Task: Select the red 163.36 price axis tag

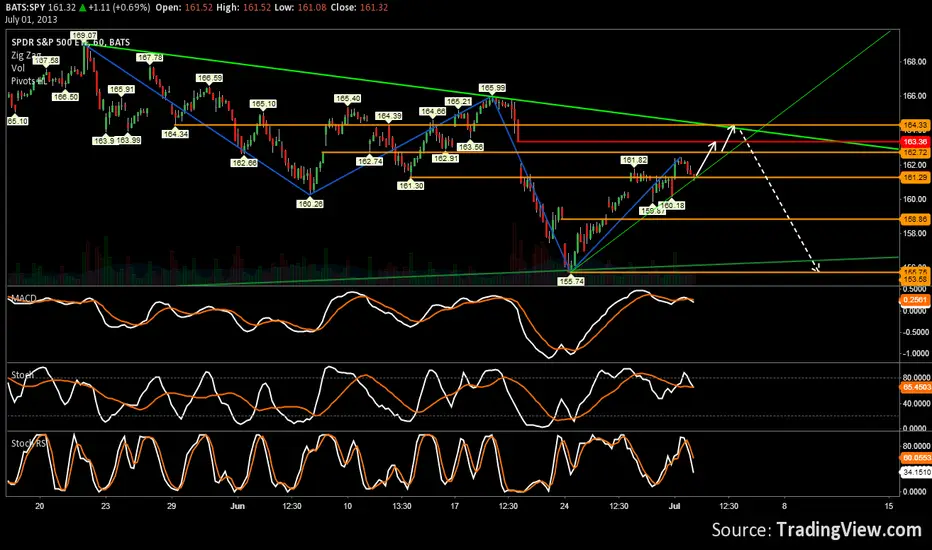Action: (915, 142)
